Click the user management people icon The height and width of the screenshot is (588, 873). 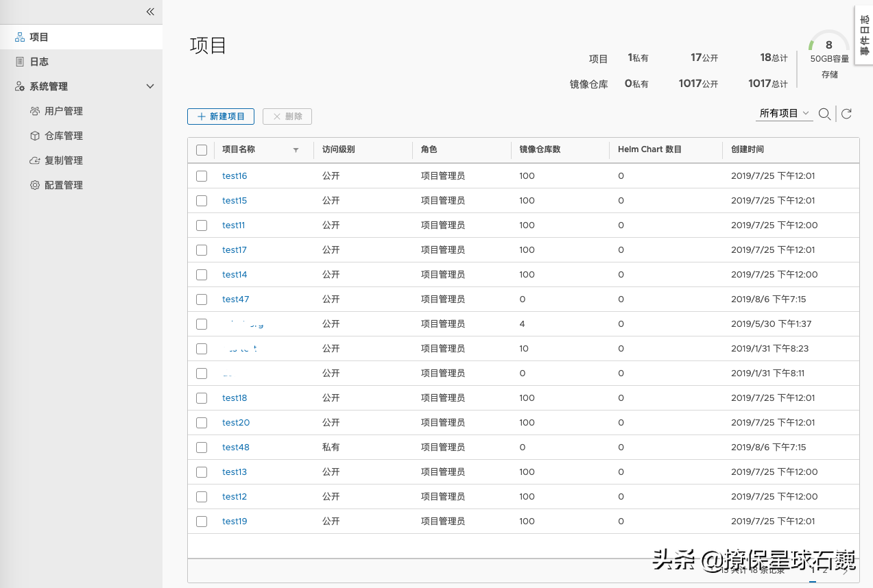35,111
